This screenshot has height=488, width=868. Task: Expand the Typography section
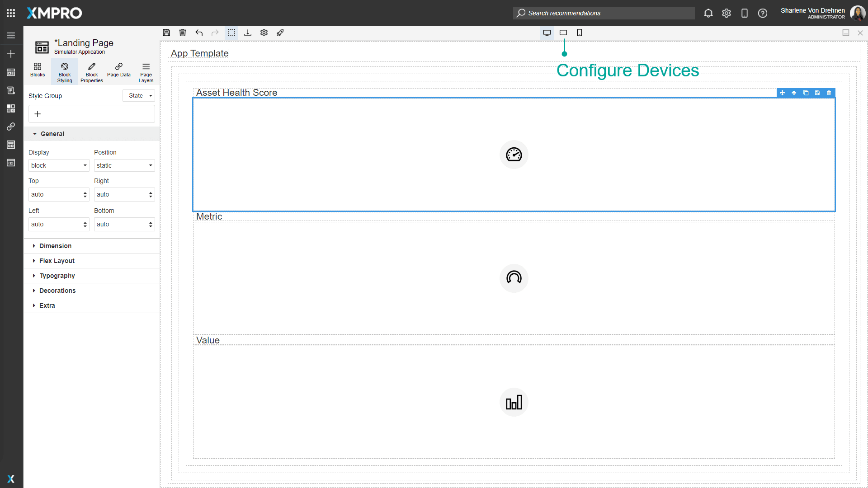click(x=57, y=276)
